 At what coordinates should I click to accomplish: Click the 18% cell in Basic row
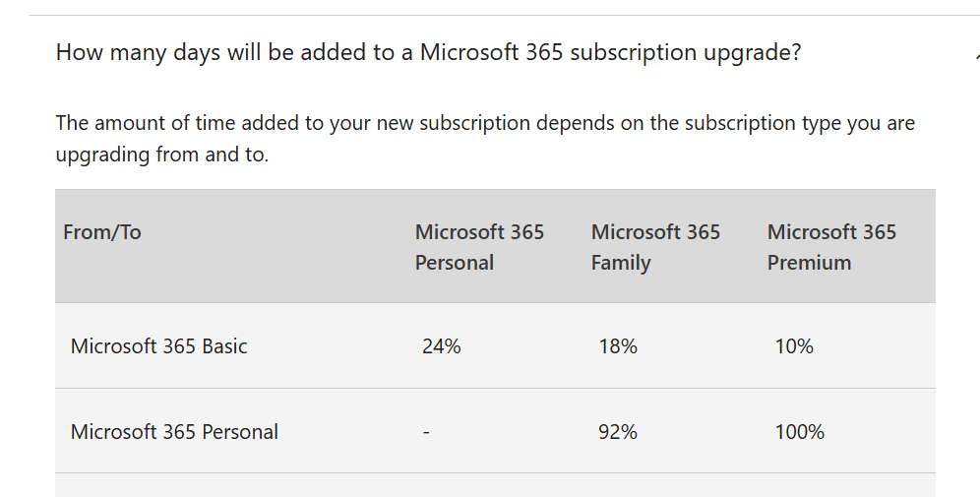pyautogui.click(x=618, y=345)
